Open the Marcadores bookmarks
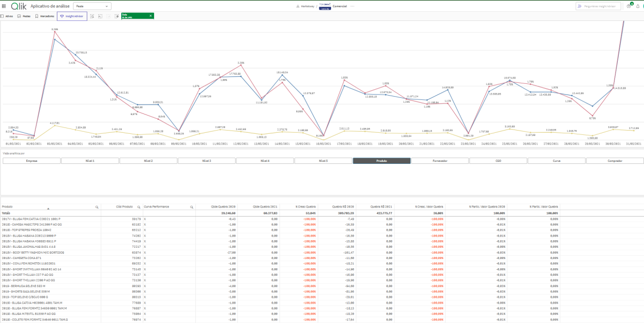Image resolution: width=644 pixels, height=323 pixels. pos(45,16)
